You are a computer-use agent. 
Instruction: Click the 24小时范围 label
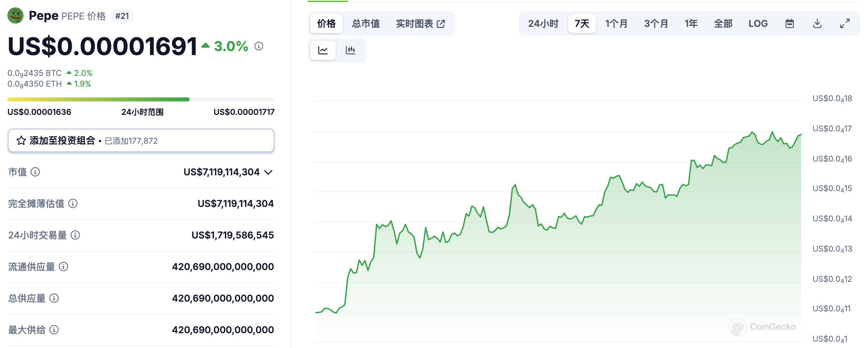pyautogui.click(x=143, y=112)
